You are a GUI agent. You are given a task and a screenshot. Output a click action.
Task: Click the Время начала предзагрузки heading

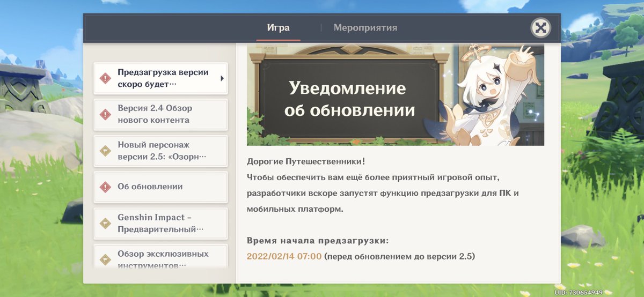tap(318, 240)
